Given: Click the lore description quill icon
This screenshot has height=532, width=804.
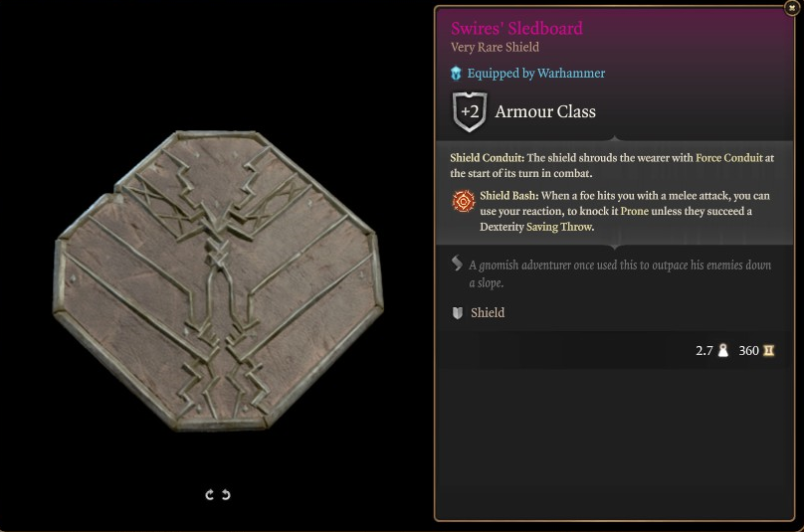Looking at the screenshot, I should point(457,264).
